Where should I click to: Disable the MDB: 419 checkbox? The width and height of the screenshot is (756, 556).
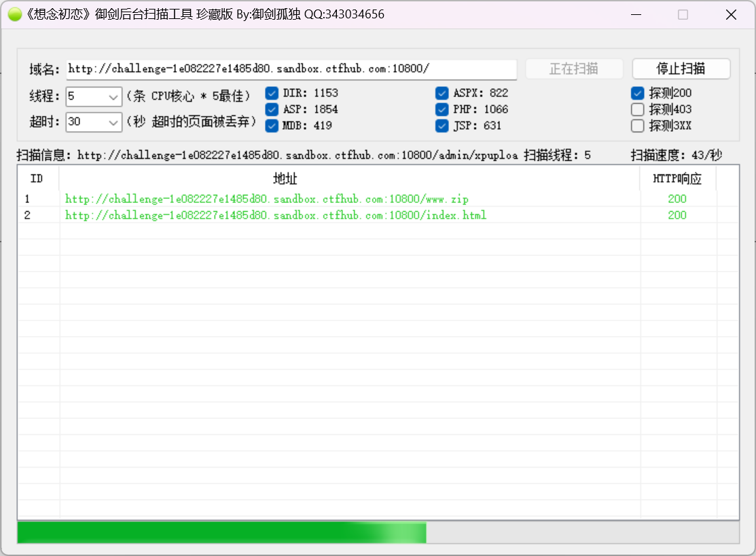click(272, 126)
